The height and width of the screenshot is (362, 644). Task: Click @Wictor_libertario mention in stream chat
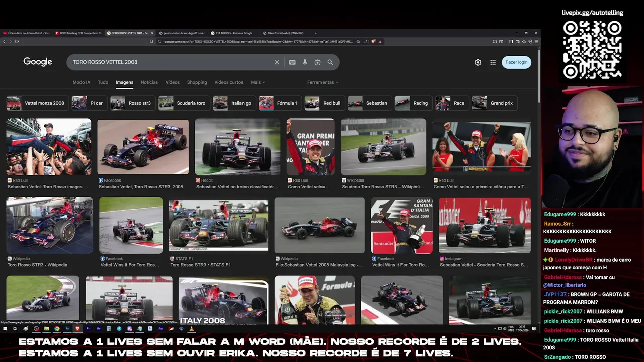click(565, 285)
